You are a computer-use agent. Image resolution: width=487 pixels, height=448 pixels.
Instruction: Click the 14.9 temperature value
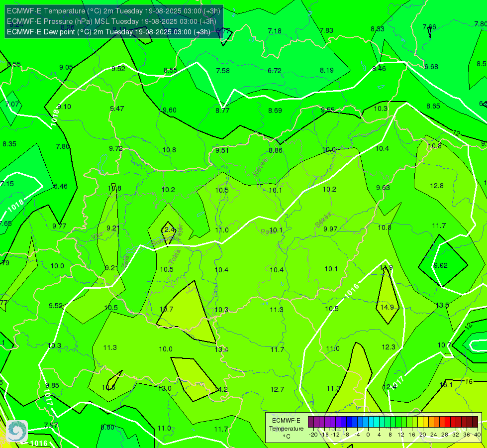point(387,307)
